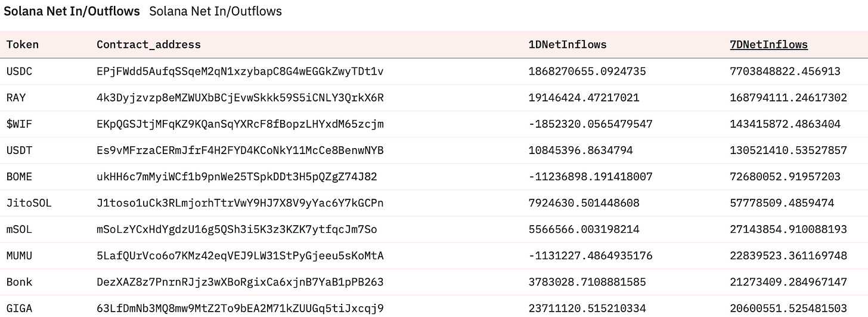Screen dimensions: 868x317
Task: Select the bold Solana Net In/Outflows title
Action: 72,11
